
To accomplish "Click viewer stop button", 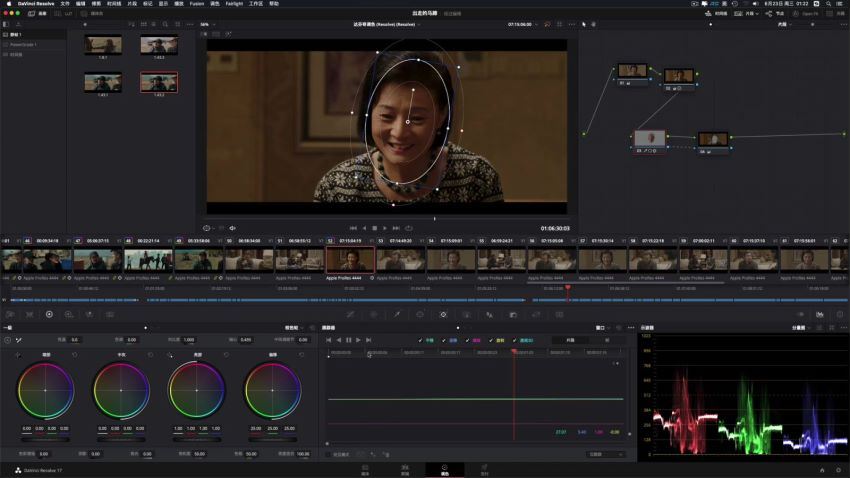I will 375,228.
